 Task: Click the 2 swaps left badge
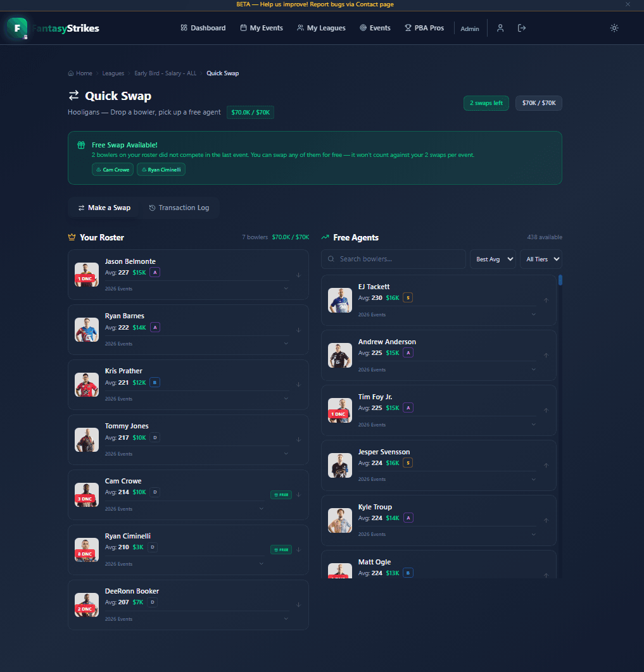tap(486, 103)
